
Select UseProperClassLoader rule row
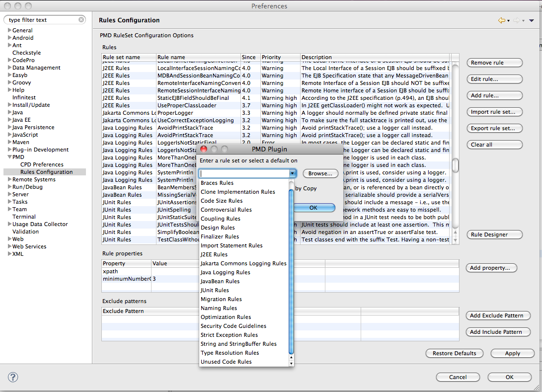click(276, 105)
